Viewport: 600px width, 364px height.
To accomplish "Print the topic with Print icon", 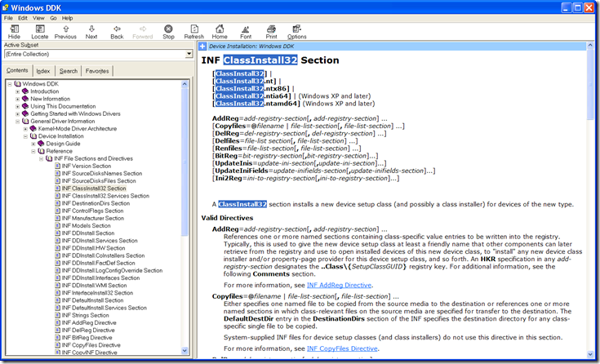I will point(271,30).
